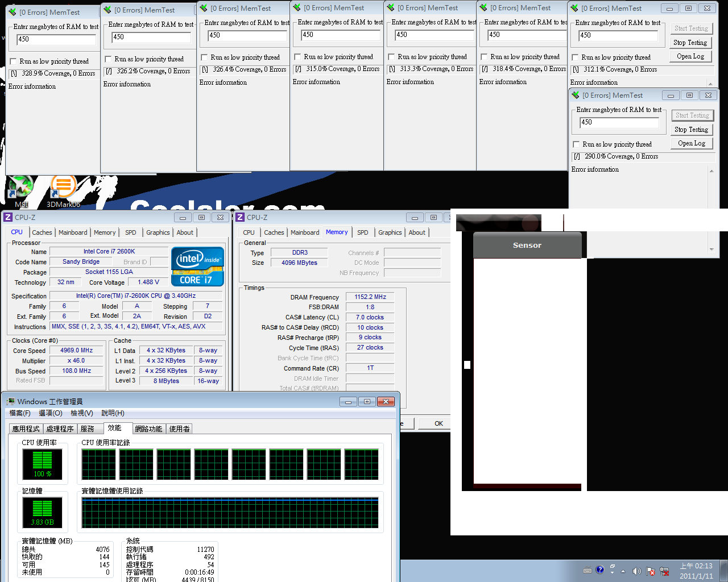728x582 pixels.
Task: Click the DRAM Frequency value 1152.2 MHz
Action: pos(370,297)
